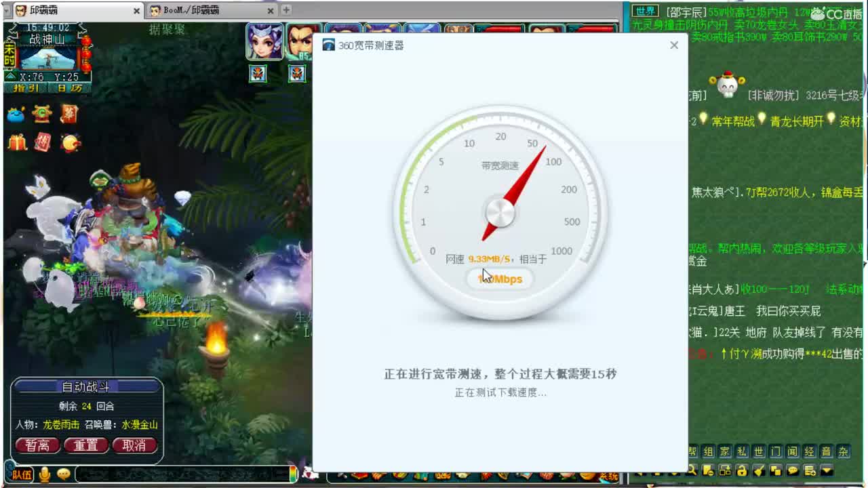Open the chat bubble emoticon icon
Viewport: 868px width, 488px height.
(x=64, y=474)
